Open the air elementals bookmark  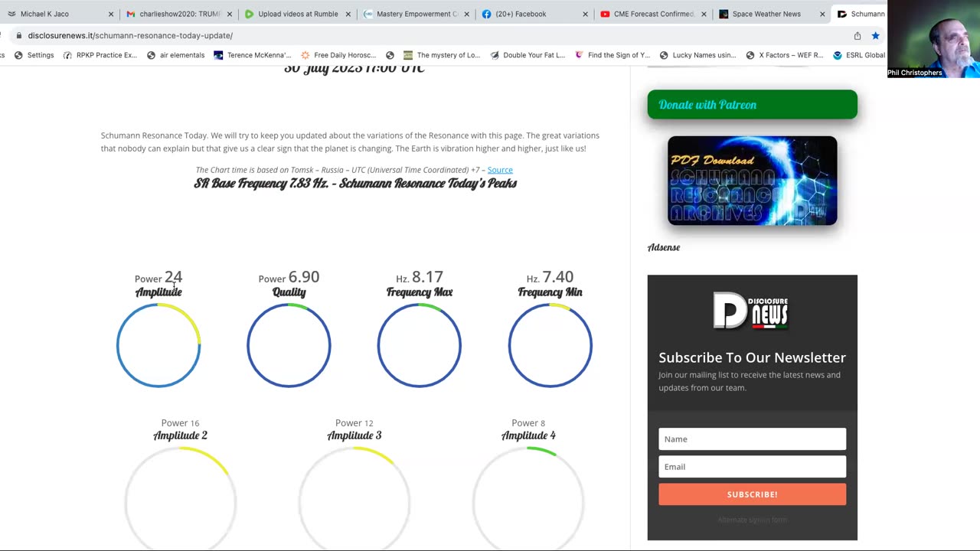(175, 55)
